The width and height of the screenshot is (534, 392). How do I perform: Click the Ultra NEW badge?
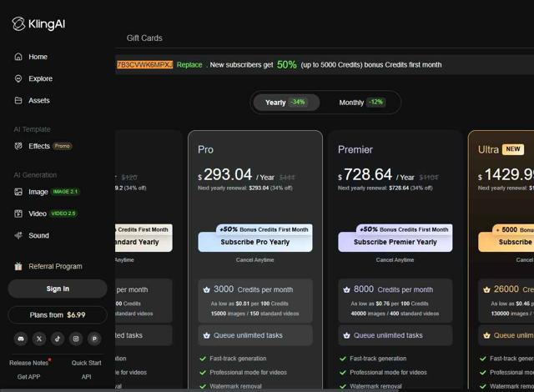[513, 149]
